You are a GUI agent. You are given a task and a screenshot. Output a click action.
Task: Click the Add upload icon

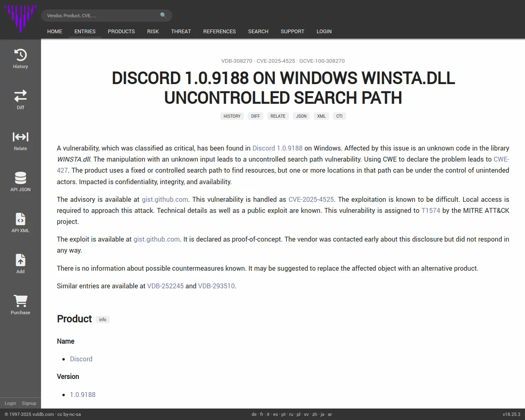tap(21, 260)
